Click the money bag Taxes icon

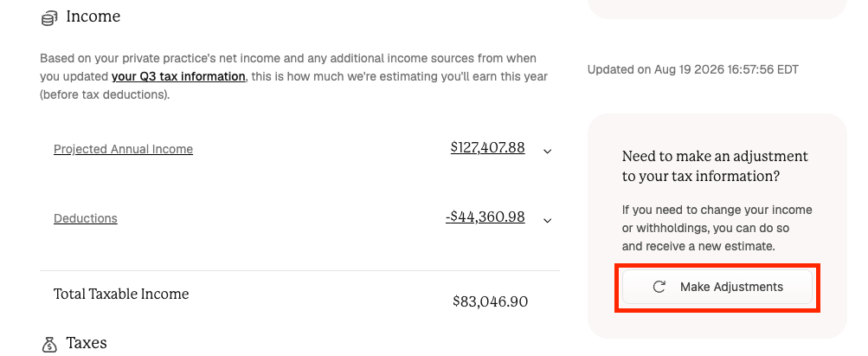click(49, 345)
